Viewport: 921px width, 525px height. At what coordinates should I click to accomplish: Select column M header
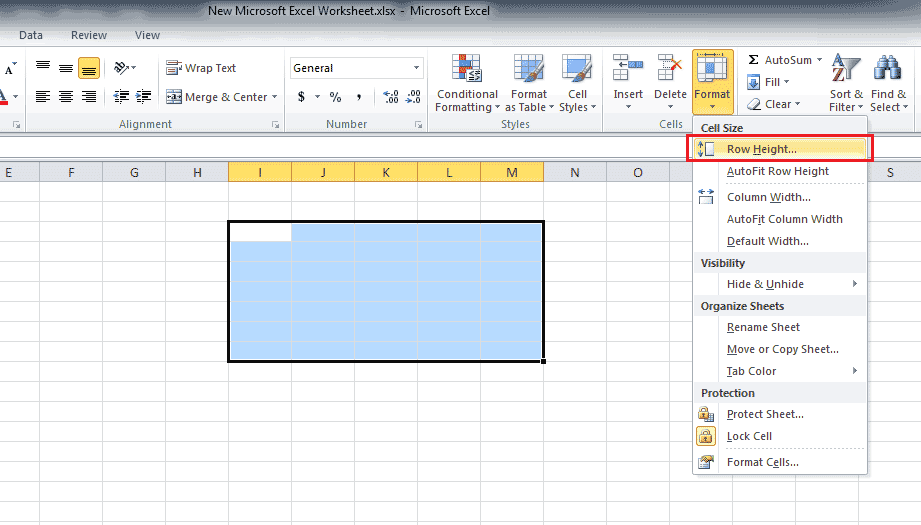click(x=512, y=173)
